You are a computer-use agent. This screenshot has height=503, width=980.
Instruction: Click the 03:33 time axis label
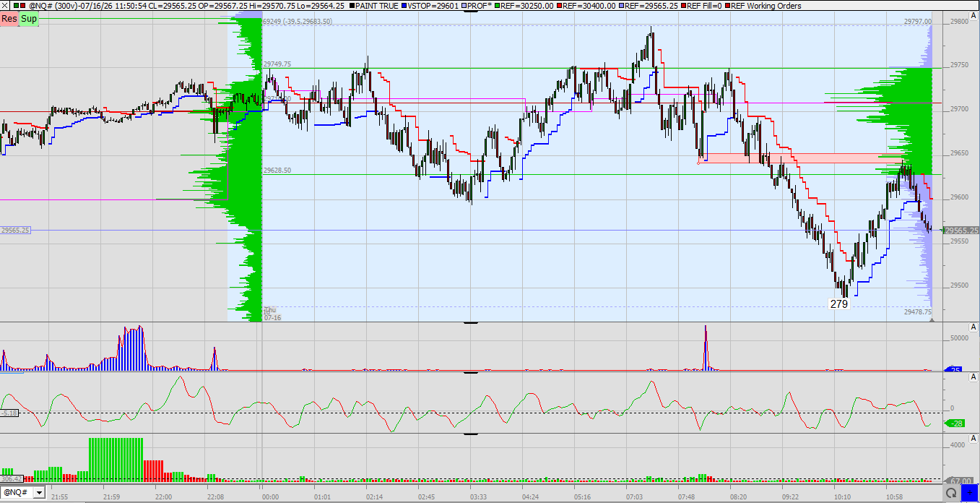click(478, 496)
